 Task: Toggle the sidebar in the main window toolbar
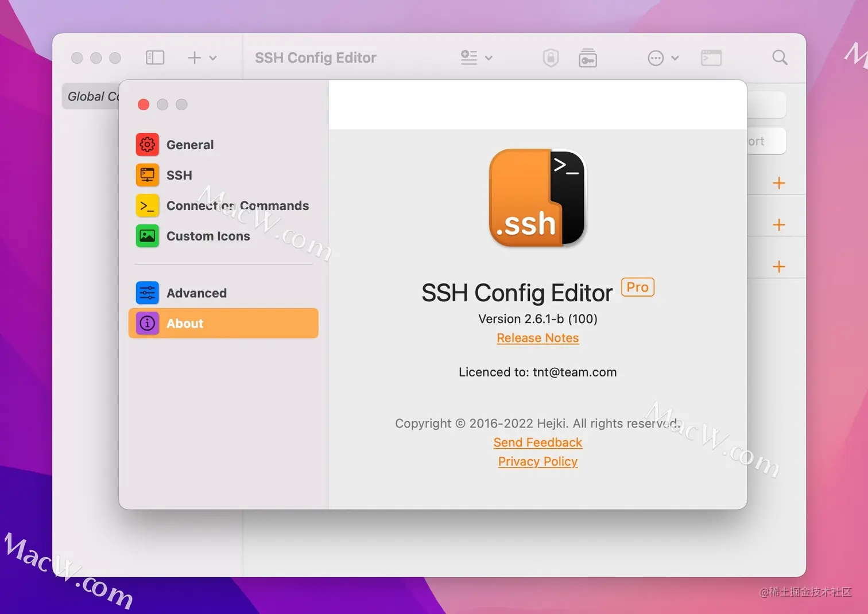click(x=155, y=57)
